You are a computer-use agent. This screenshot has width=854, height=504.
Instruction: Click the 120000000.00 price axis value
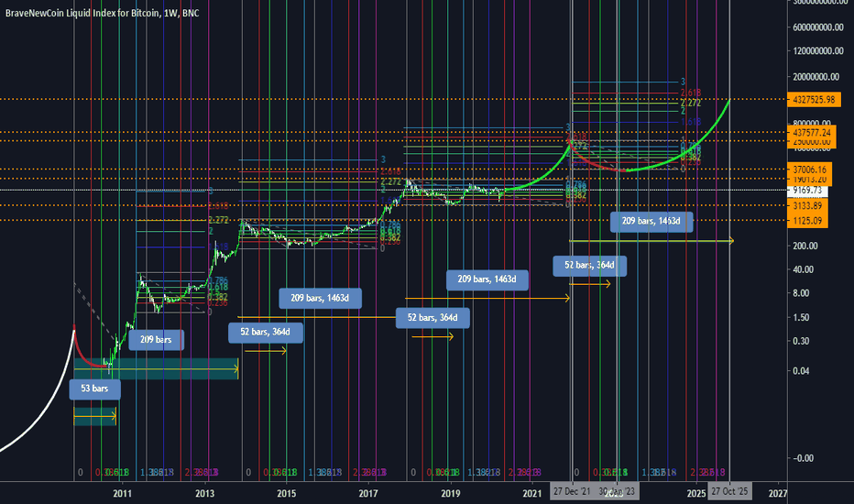click(818, 50)
